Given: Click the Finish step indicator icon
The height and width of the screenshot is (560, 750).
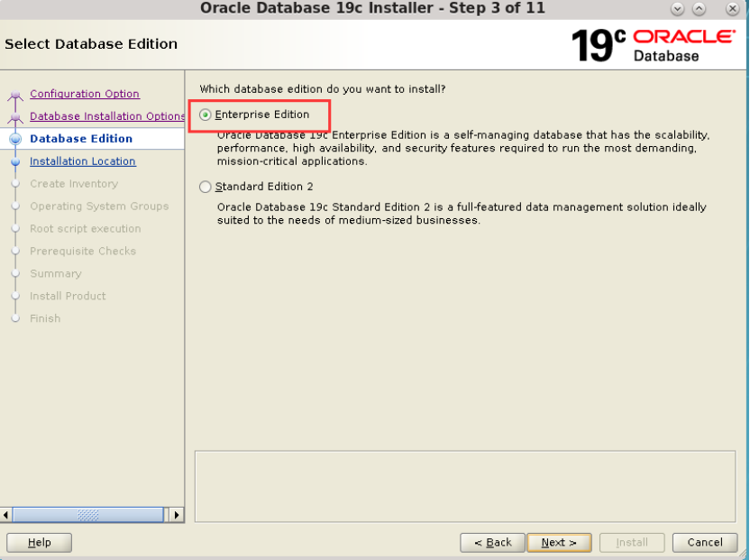Looking at the screenshot, I should pyautogui.click(x=15, y=318).
